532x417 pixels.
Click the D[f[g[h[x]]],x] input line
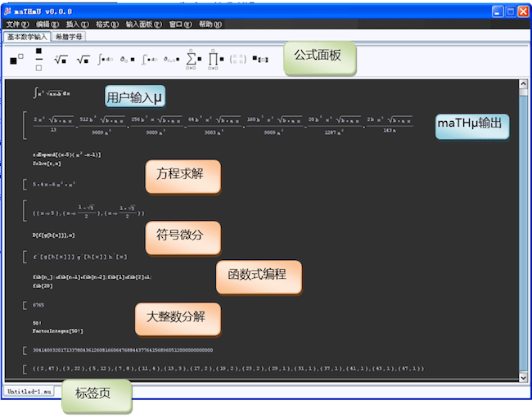point(53,235)
